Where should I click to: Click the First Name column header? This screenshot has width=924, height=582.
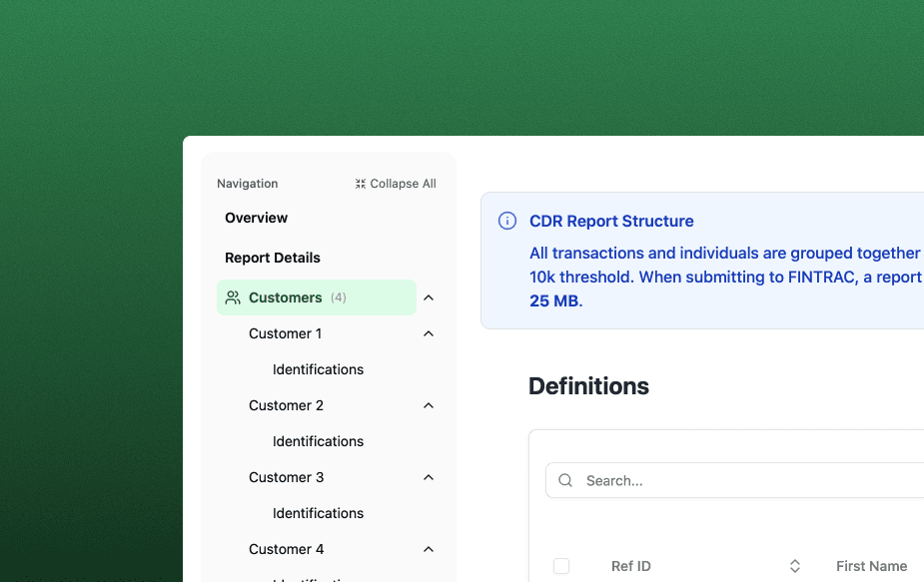[x=871, y=565]
